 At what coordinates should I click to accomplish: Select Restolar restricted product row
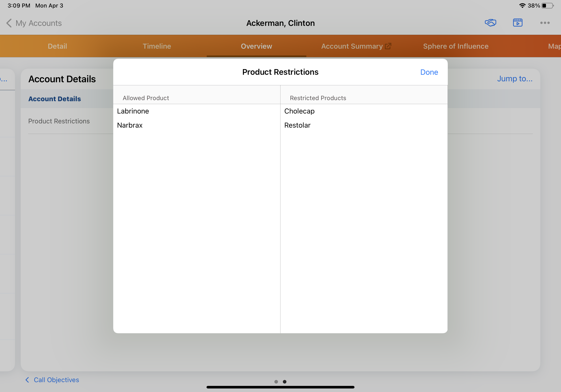297,125
